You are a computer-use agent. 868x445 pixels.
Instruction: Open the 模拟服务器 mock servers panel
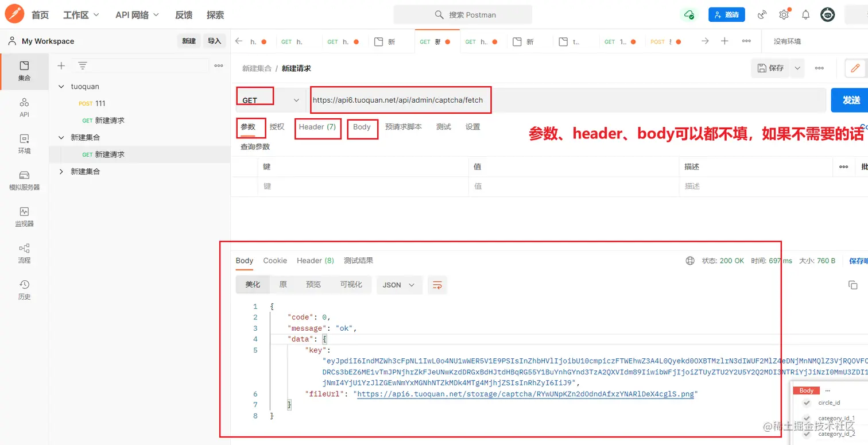[x=24, y=180]
